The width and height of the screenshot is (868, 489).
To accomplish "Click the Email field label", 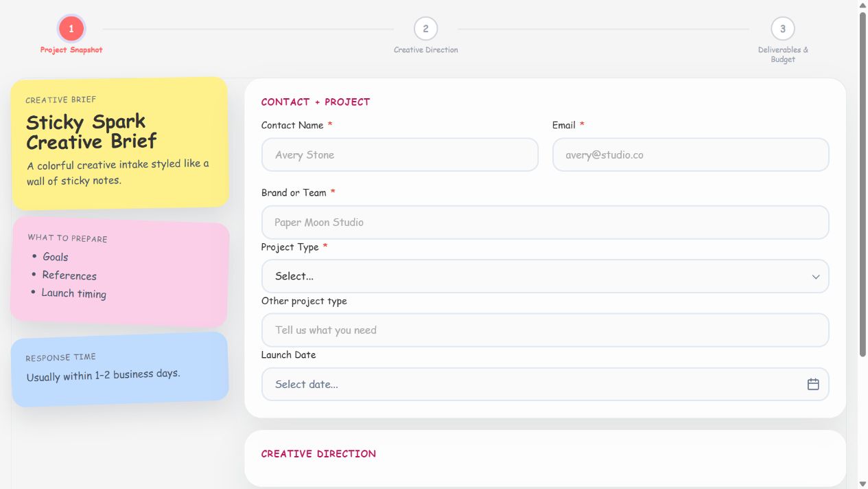I will tap(564, 125).
